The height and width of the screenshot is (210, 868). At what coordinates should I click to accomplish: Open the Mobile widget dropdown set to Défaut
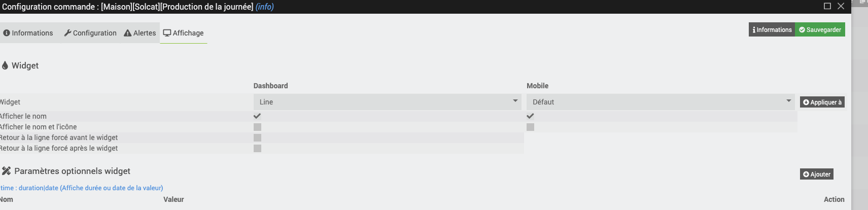pos(661,102)
